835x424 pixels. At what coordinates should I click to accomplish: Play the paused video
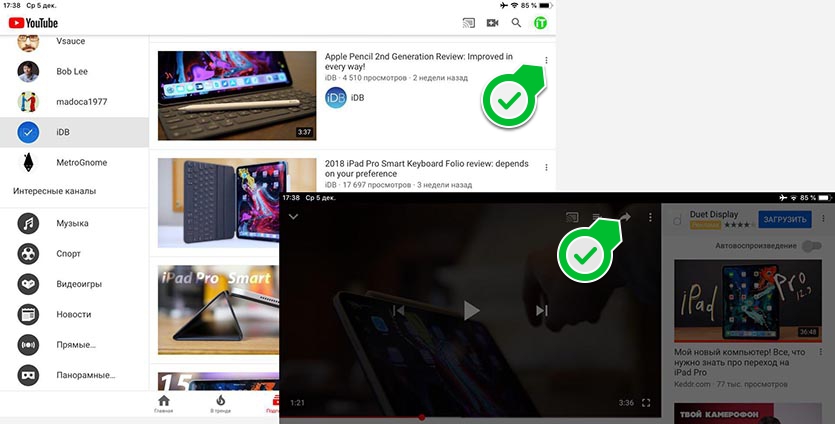click(x=471, y=311)
